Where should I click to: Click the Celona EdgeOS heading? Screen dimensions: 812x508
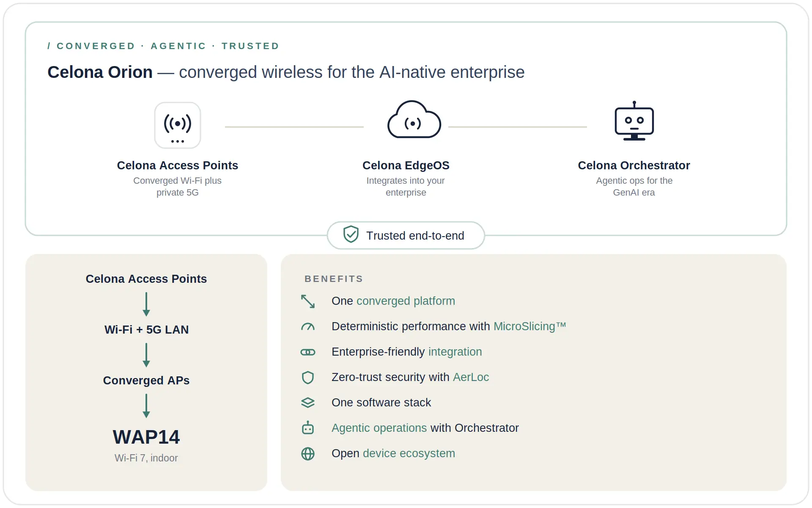(x=406, y=166)
